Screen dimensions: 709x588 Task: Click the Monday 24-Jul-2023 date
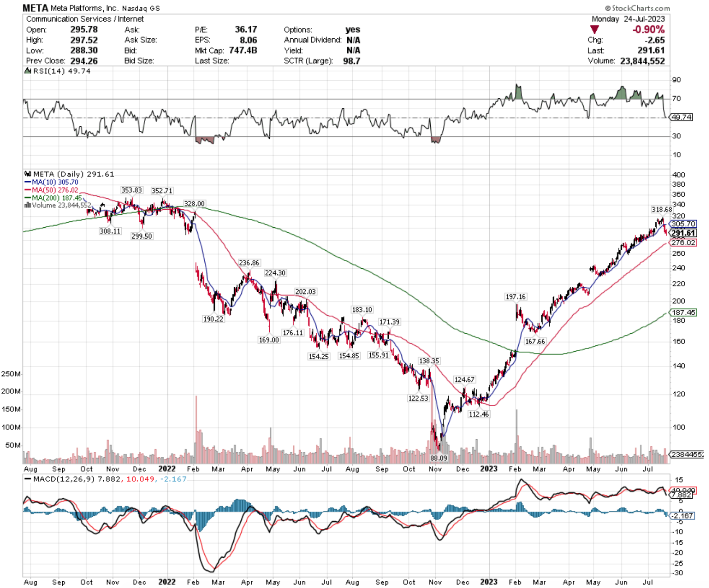point(628,19)
